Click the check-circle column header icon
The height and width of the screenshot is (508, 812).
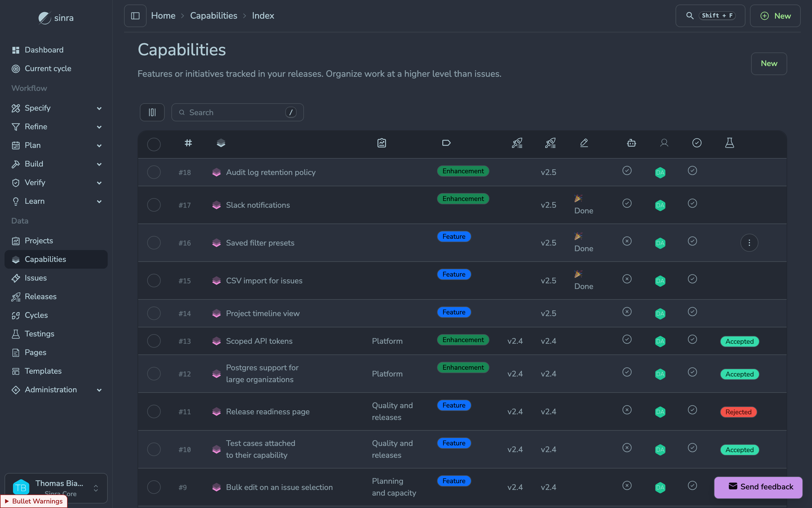pos(697,143)
